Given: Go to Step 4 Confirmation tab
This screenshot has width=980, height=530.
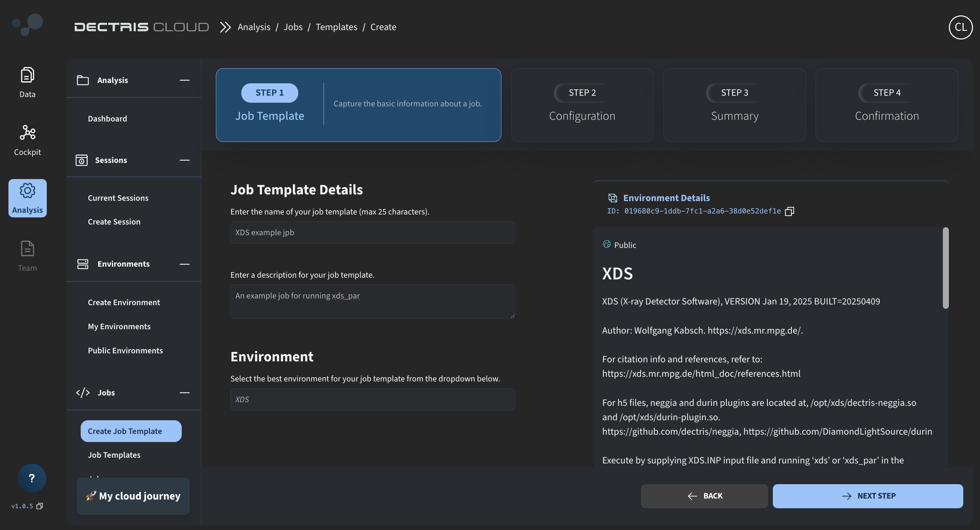Looking at the screenshot, I should pyautogui.click(x=887, y=105).
